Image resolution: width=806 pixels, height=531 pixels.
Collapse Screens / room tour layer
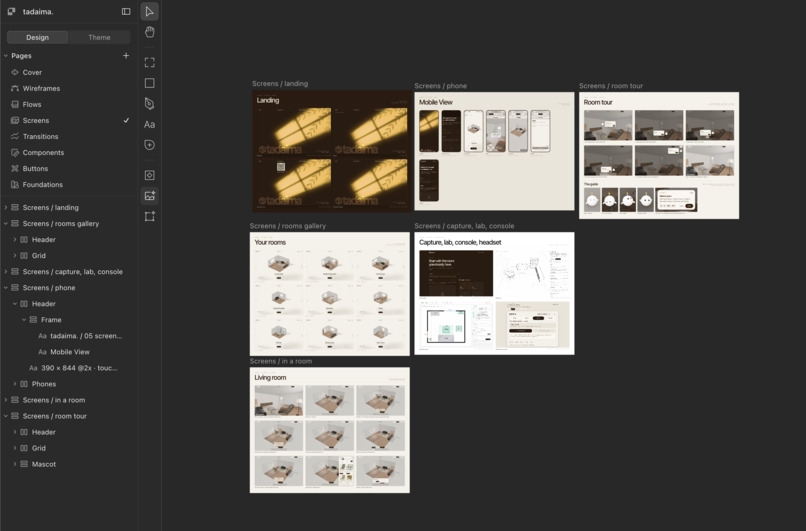click(6, 416)
